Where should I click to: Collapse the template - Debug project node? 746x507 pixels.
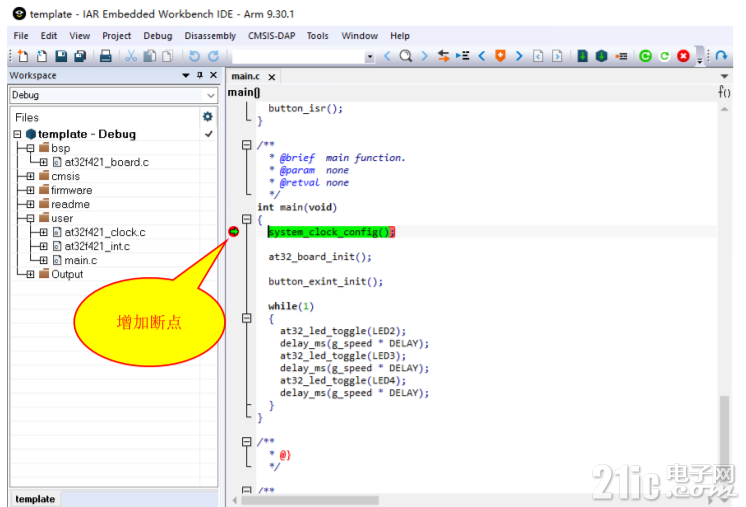click(18, 134)
